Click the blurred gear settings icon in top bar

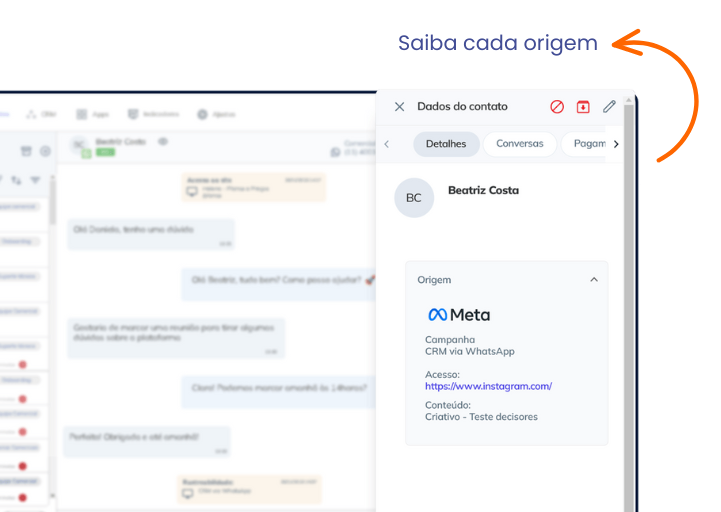[202, 114]
